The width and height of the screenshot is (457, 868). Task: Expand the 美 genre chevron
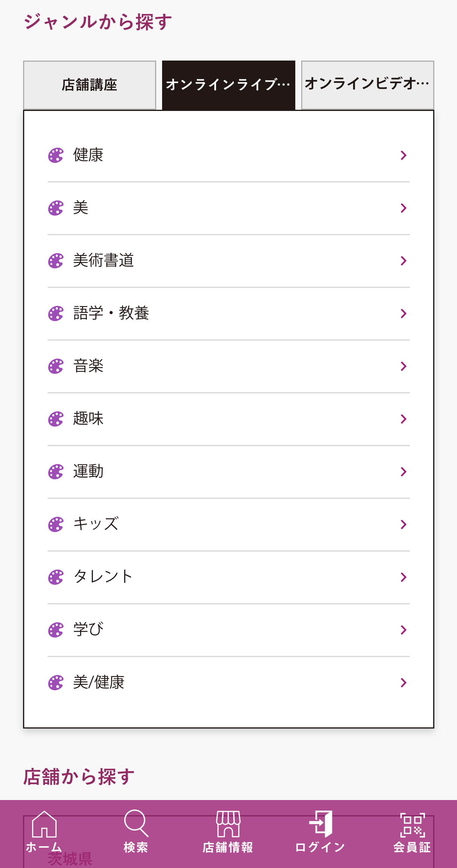[x=403, y=208]
